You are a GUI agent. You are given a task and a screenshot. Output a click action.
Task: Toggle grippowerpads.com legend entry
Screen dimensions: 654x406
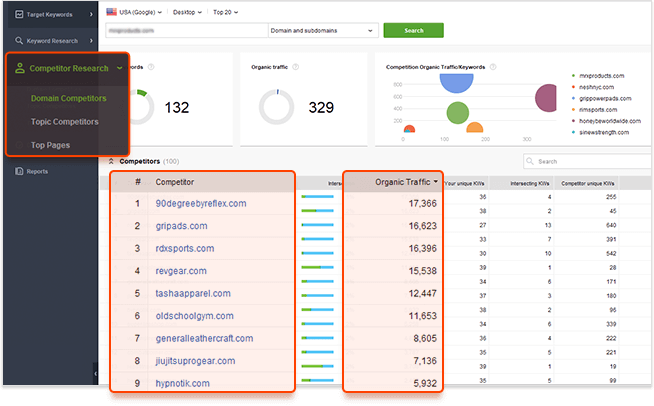pos(605,98)
